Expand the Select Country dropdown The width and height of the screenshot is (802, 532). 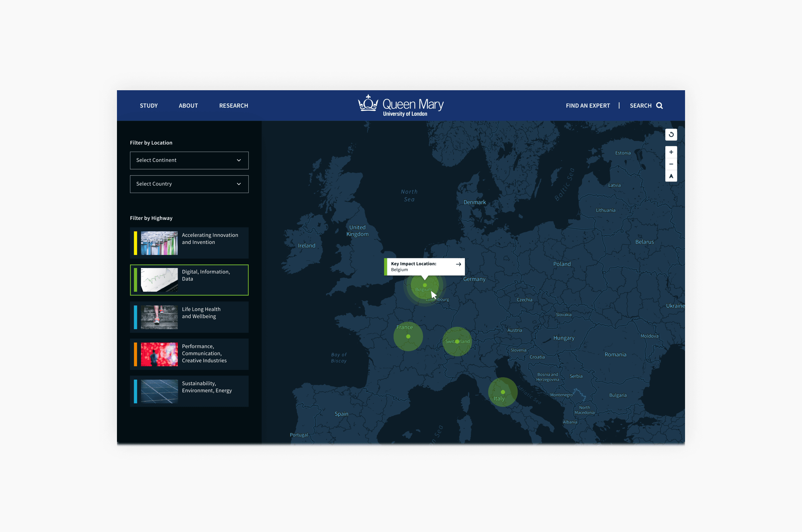[189, 184]
